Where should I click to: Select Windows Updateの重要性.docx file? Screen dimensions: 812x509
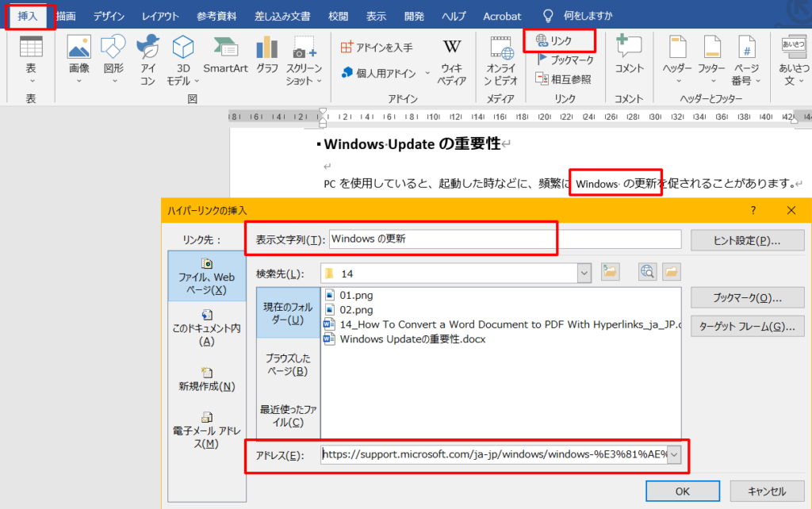click(x=405, y=339)
